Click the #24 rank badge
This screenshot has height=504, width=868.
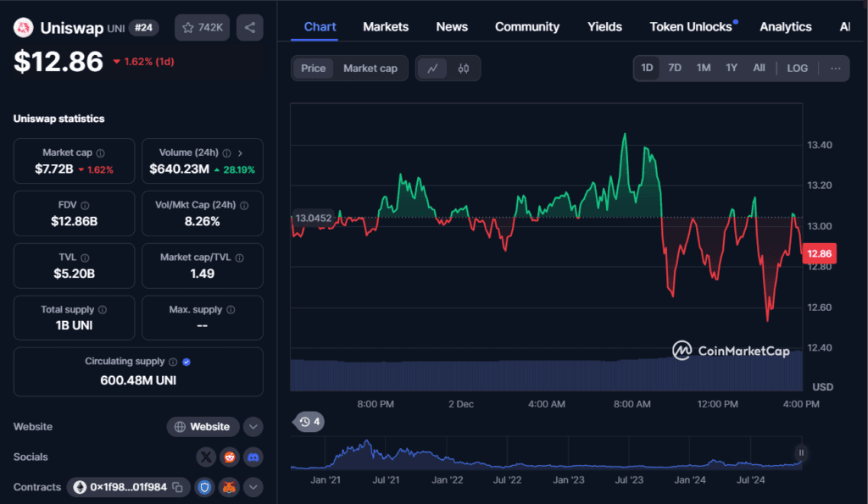coord(143,28)
